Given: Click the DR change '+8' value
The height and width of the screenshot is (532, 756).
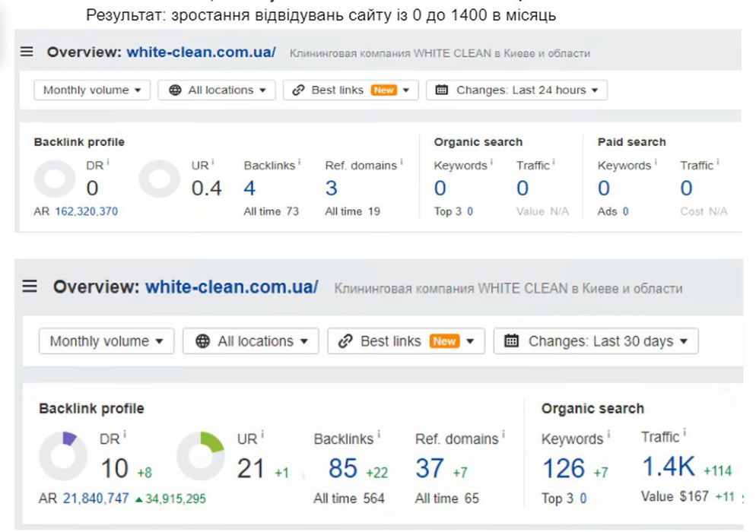Looking at the screenshot, I should [x=145, y=473].
